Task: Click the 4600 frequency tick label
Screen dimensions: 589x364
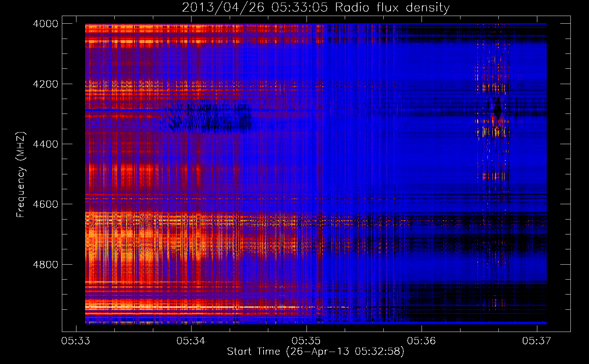Action: click(x=46, y=204)
